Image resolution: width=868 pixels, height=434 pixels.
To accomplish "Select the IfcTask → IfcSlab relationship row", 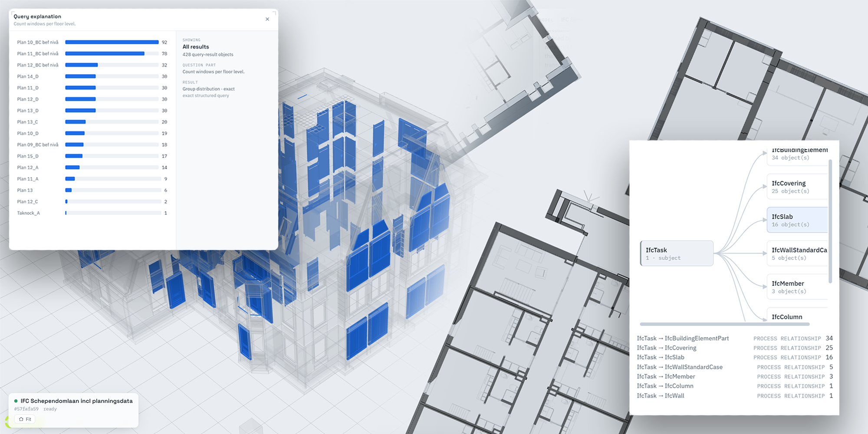I will [735, 358].
